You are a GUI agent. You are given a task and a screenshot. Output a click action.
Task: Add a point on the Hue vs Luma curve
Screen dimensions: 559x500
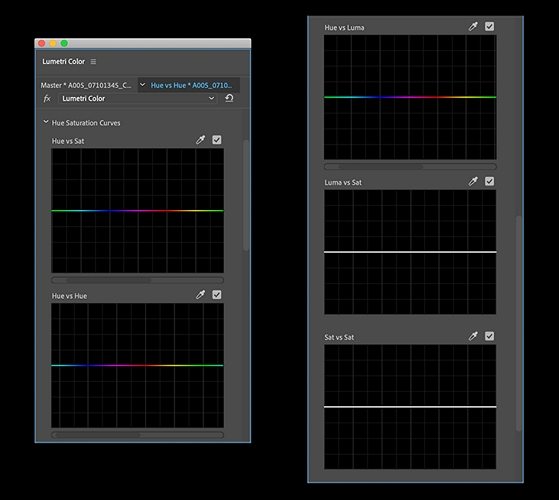410,97
